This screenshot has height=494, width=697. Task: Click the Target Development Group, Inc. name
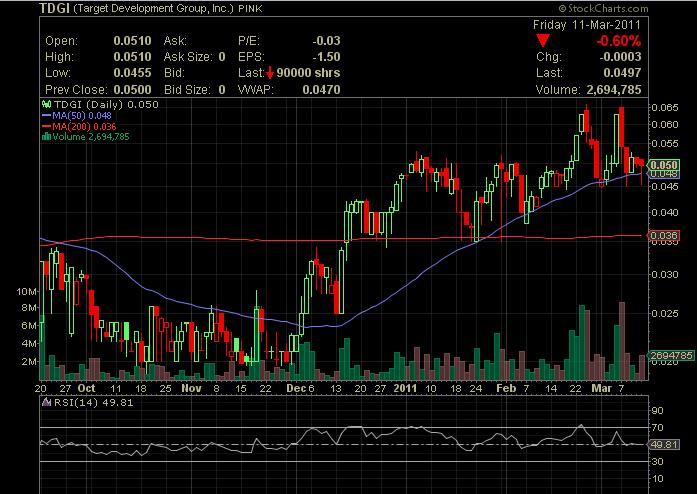click(x=153, y=8)
